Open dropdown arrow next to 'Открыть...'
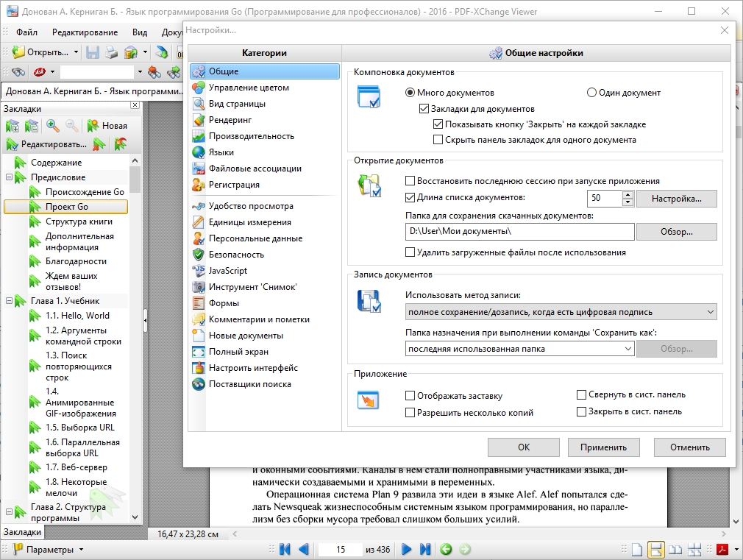The width and height of the screenshot is (743, 560). [77, 52]
